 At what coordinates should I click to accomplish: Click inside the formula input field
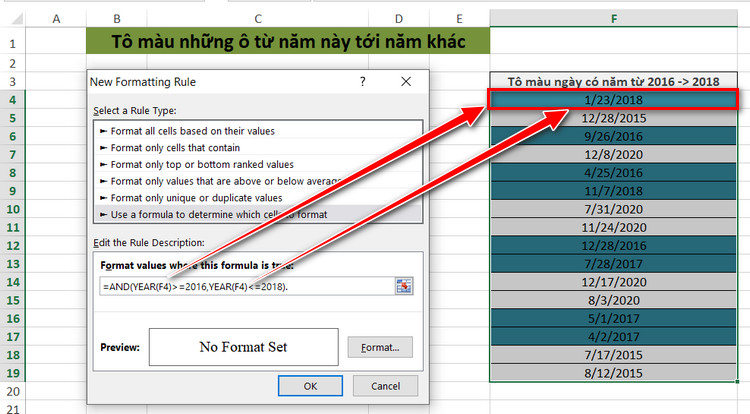pyautogui.click(x=247, y=286)
